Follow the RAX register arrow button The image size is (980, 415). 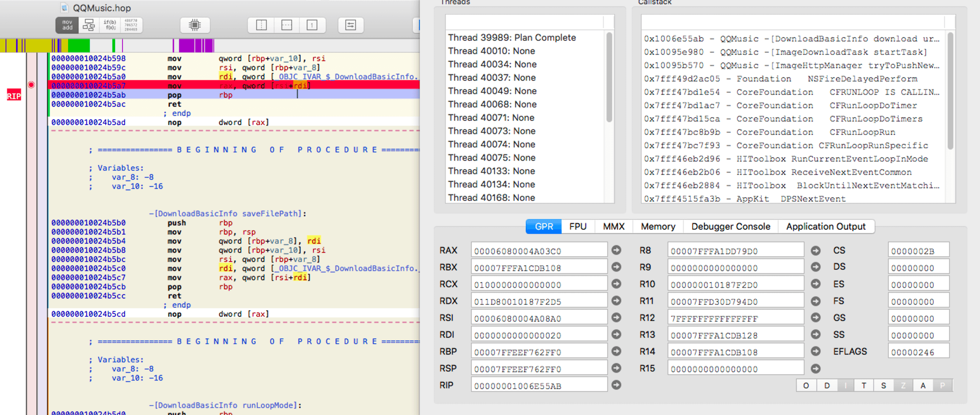click(616, 250)
